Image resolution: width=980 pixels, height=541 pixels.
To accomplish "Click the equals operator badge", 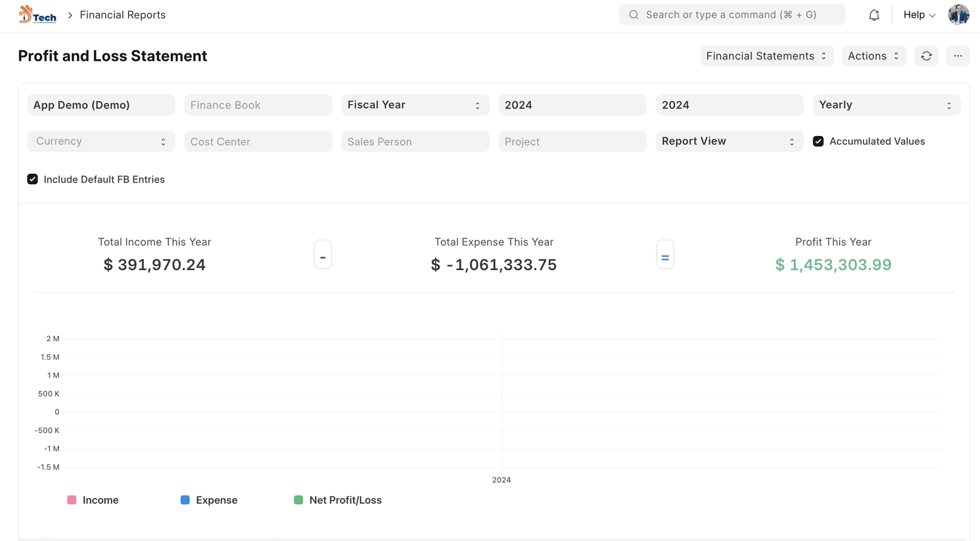I will tap(665, 255).
